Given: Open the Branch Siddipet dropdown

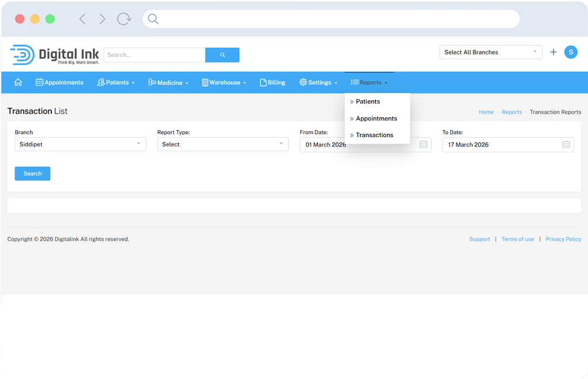Looking at the screenshot, I should [80, 144].
